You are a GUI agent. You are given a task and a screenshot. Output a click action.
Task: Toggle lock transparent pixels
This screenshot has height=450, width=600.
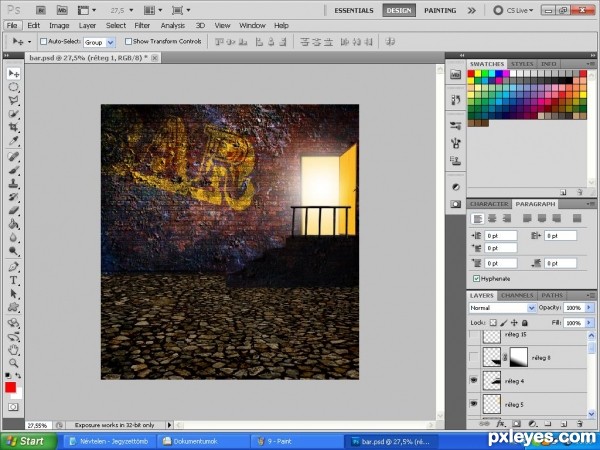[x=493, y=323]
